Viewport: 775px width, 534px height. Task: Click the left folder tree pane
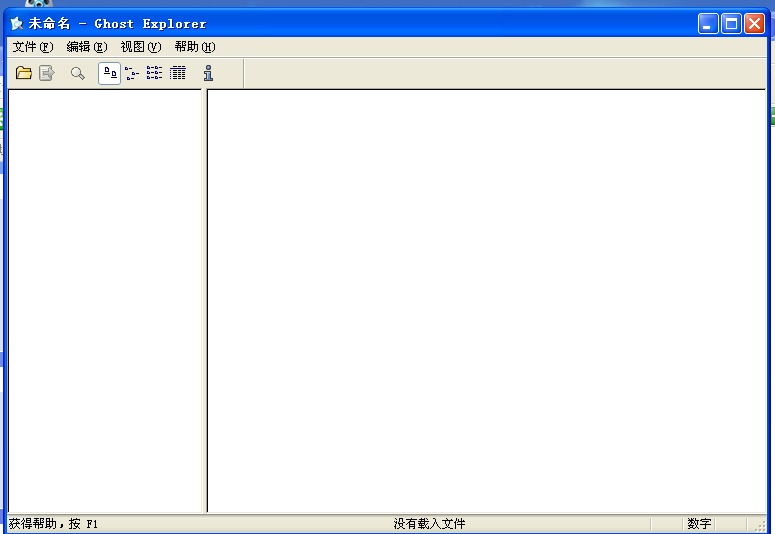tap(105, 301)
